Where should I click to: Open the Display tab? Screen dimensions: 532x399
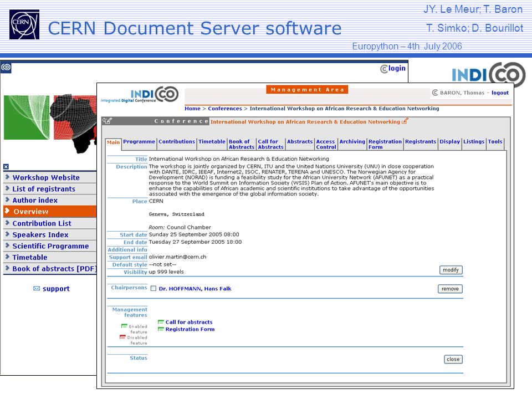click(449, 141)
